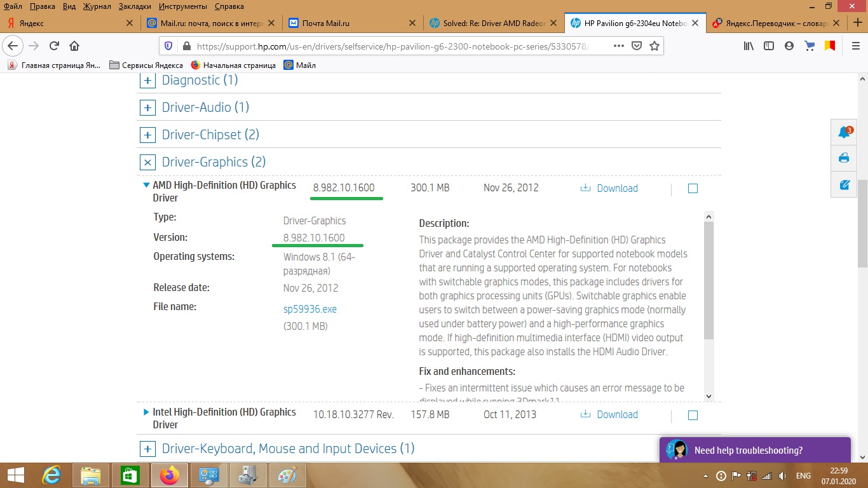Open the Начальная страница bookmark
This screenshot has width=868, height=488.
point(233,65)
